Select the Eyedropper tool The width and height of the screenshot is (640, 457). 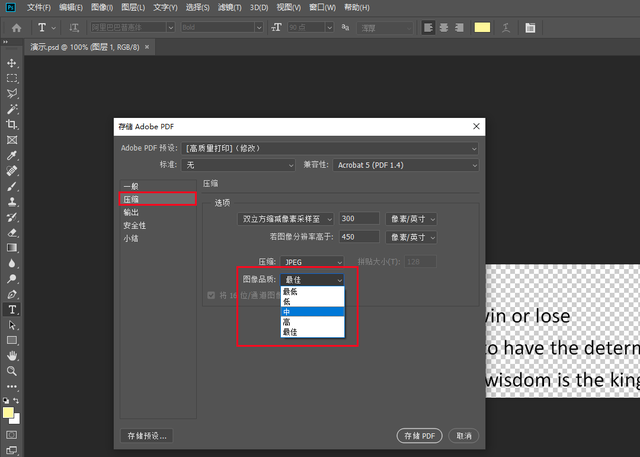pyautogui.click(x=12, y=156)
